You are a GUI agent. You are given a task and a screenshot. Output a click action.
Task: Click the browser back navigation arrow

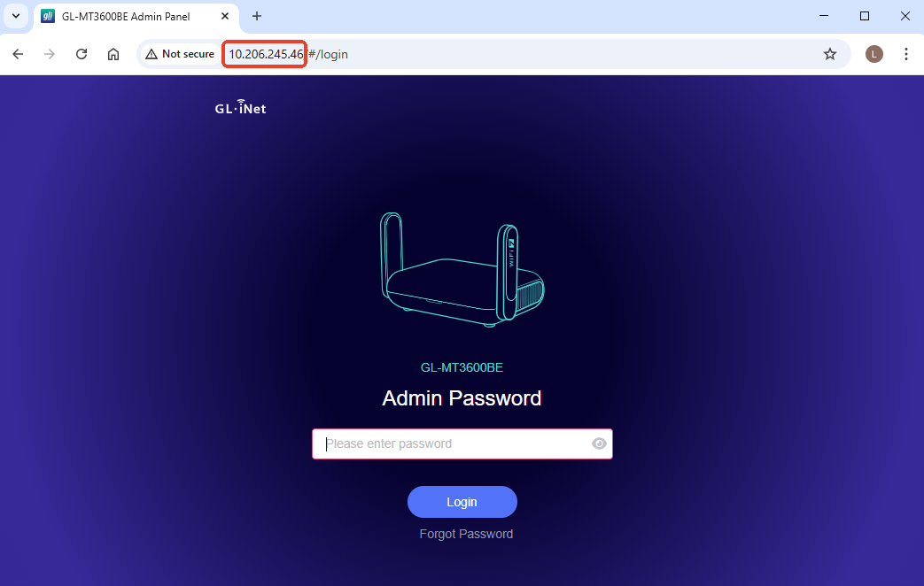18,54
